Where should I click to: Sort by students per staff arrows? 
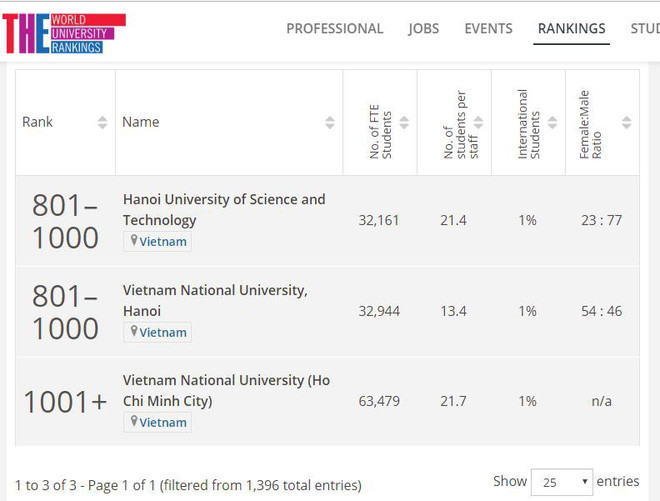(478, 122)
